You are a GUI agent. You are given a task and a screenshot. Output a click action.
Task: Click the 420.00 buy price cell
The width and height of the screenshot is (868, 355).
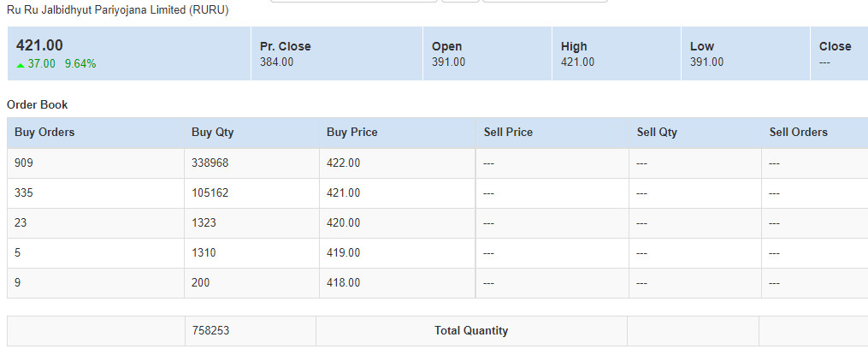pyautogui.click(x=343, y=223)
